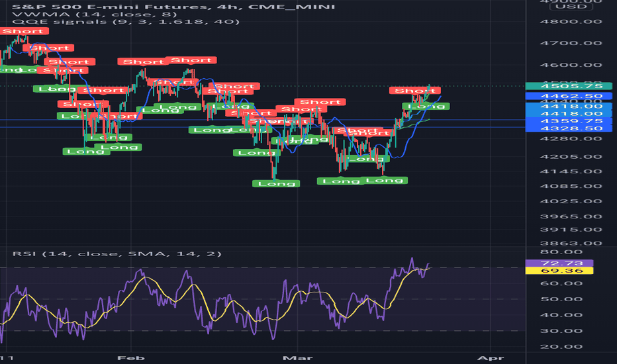Click the 3965.00 price axis level
Image resolution: width=617 pixels, height=364 pixels.
(x=571, y=216)
